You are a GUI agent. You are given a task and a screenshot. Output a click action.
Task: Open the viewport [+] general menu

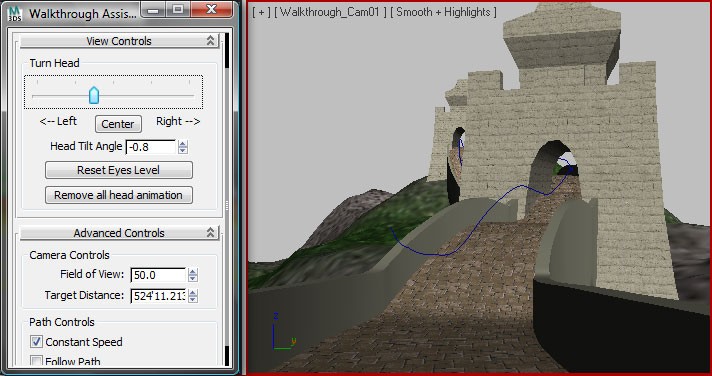pyautogui.click(x=262, y=12)
